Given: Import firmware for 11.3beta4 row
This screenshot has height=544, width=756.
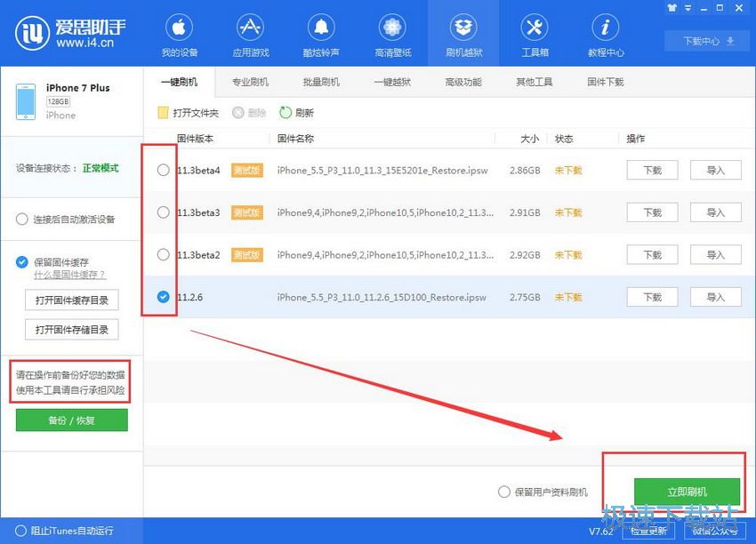Looking at the screenshot, I should [716, 170].
